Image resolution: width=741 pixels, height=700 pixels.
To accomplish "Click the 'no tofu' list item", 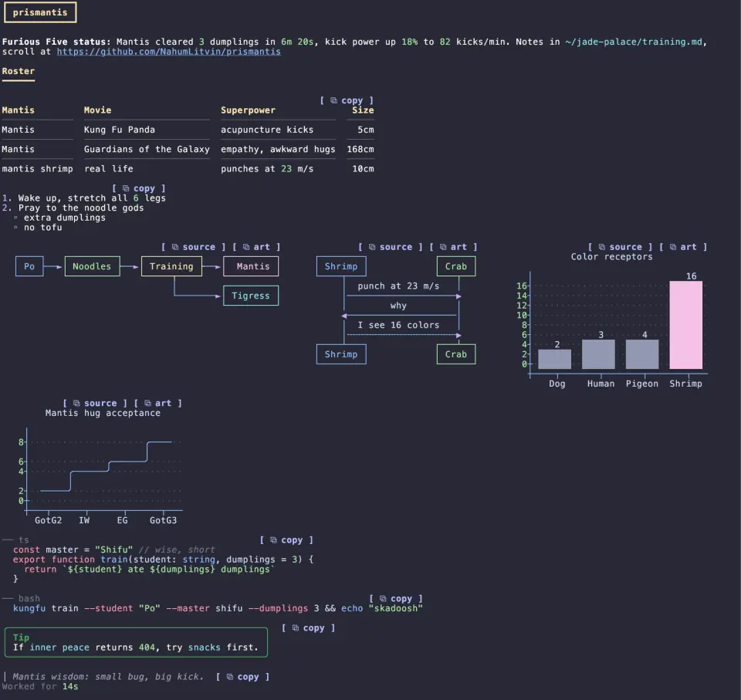I will point(43,228).
